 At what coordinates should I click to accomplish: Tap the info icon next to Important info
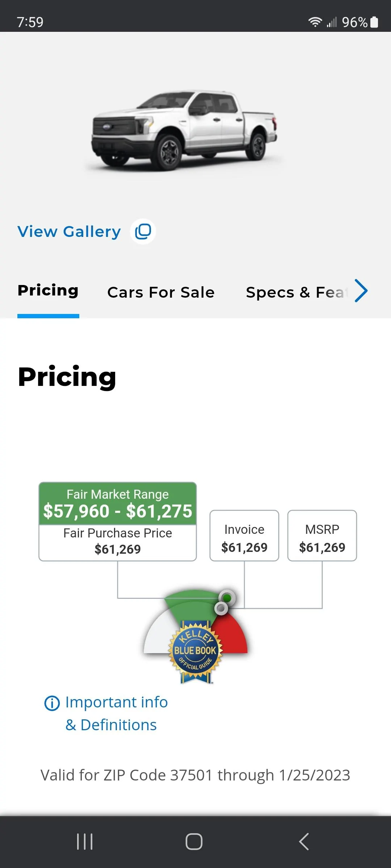pyautogui.click(x=52, y=703)
